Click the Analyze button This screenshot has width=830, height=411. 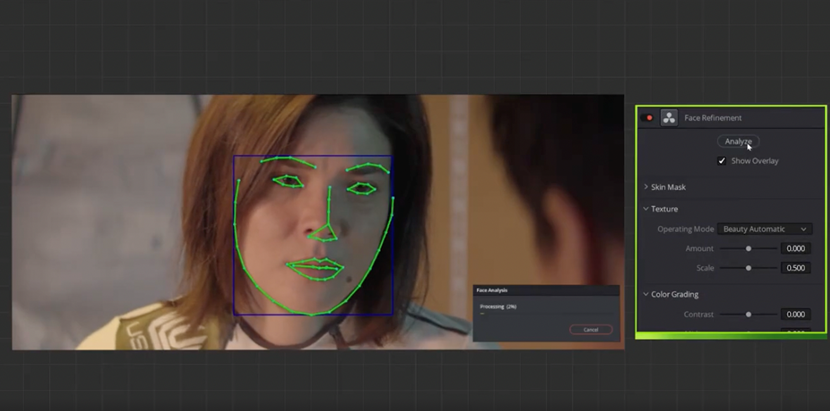[x=738, y=141]
